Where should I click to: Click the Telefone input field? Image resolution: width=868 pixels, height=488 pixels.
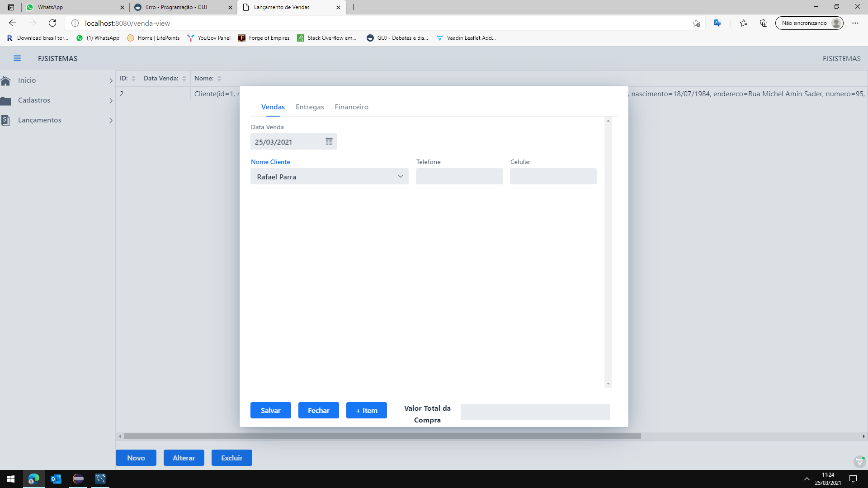(459, 176)
